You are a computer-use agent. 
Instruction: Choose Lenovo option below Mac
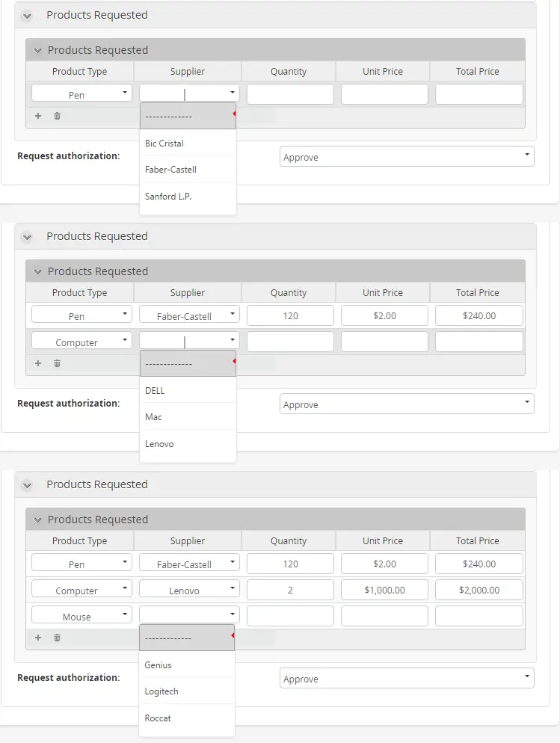(x=188, y=443)
